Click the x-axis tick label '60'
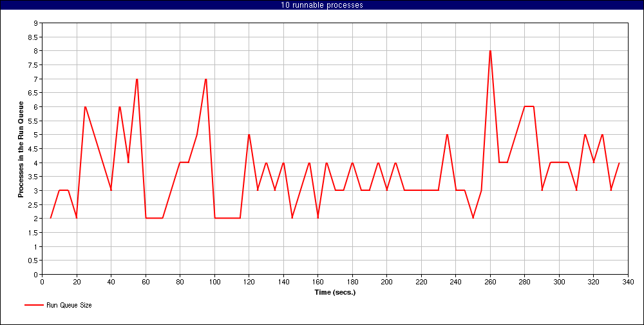The width and height of the screenshot is (644, 325). 146,282
